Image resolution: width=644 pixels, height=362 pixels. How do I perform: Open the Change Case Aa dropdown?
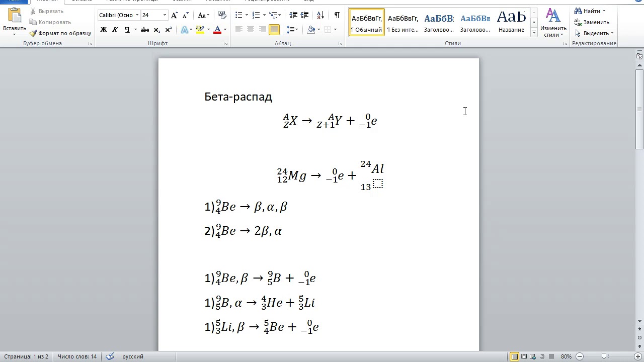(204, 15)
